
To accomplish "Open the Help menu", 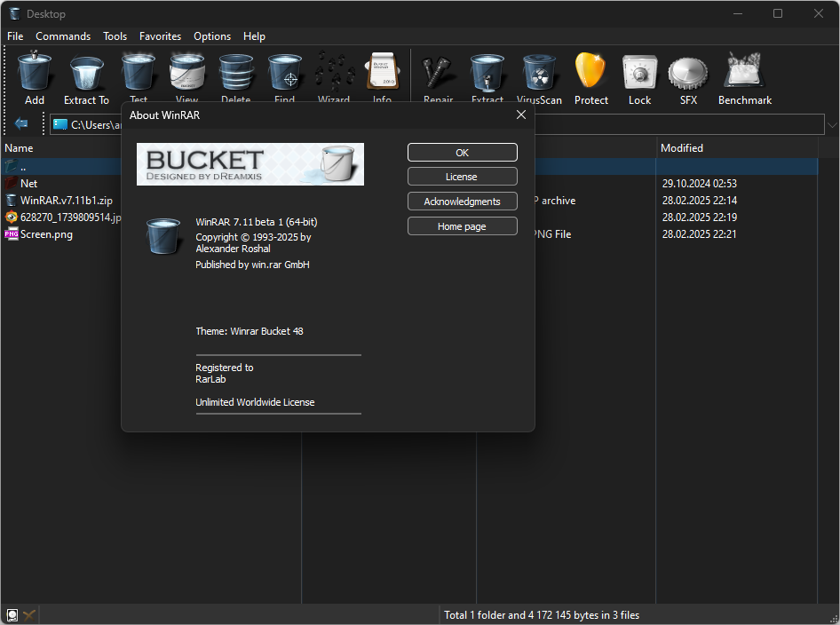I will click(x=254, y=36).
